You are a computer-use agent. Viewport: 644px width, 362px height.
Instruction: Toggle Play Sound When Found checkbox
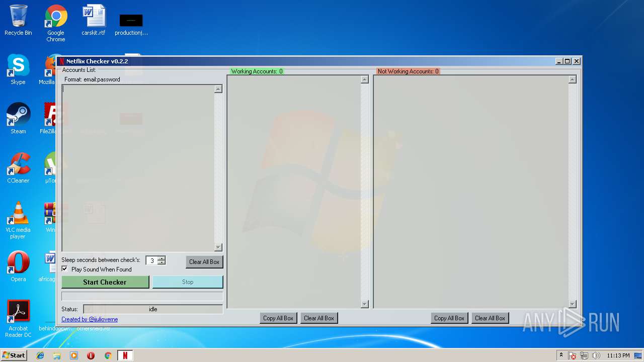[x=64, y=269]
